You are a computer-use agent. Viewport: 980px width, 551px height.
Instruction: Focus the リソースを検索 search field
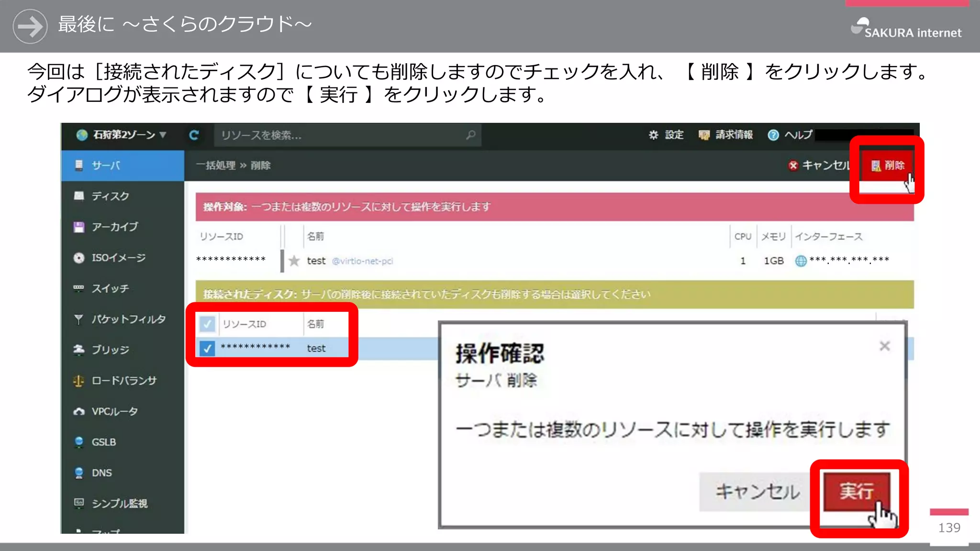coord(347,135)
